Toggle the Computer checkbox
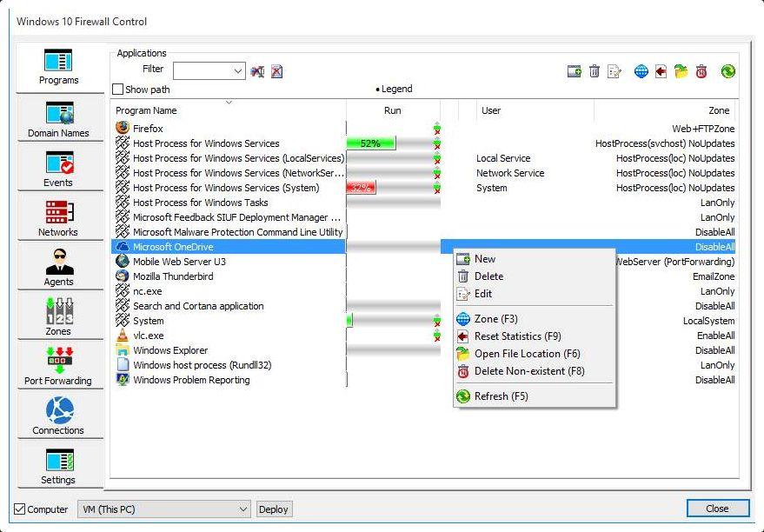The image size is (764, 532). click(x=19, y=509)
